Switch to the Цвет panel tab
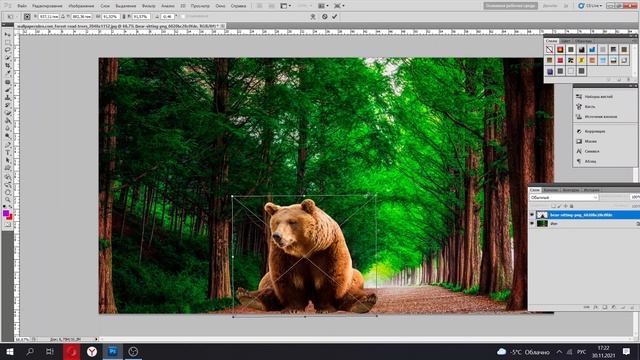Viewport: 640px width, 360px height. [x=566, y=41]
